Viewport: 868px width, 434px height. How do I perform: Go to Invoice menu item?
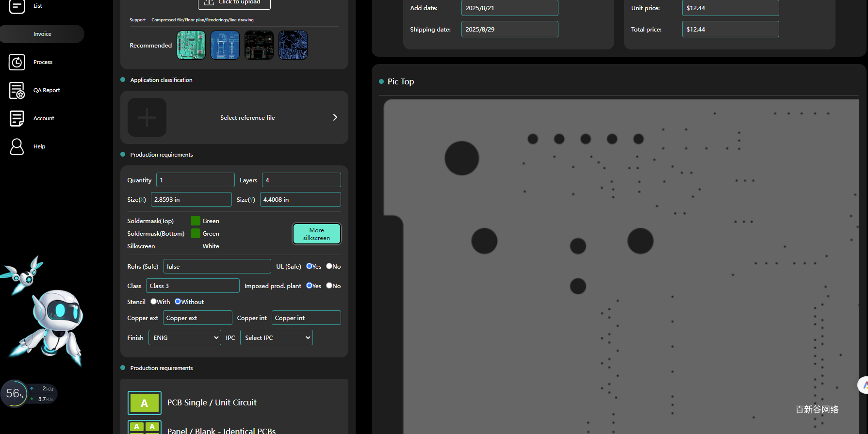pyautogui.click(x=42, y=34)
